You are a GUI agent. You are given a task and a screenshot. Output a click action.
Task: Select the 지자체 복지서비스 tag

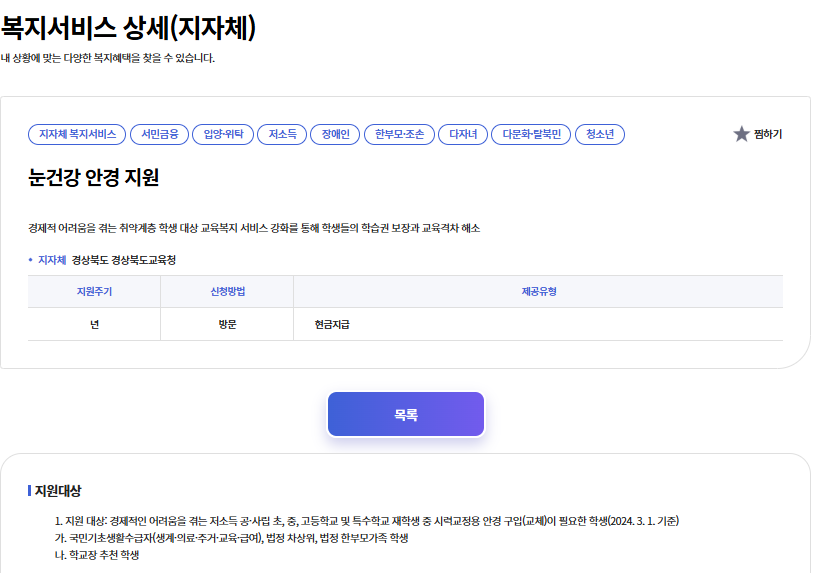click(77, 134)
